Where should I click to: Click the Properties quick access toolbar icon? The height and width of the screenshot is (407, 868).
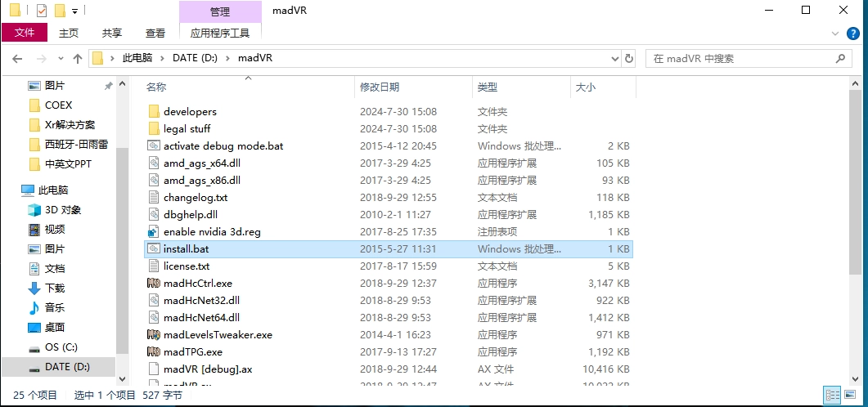(x=42, y=11)
